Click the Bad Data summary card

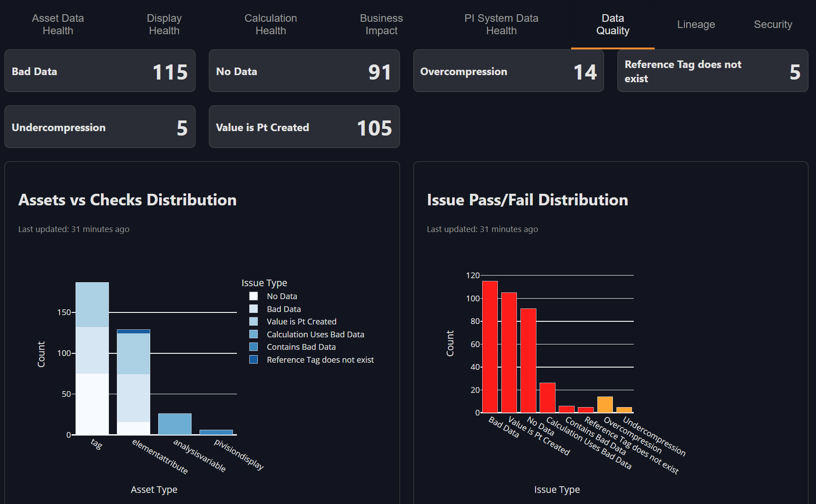point(100,71)
